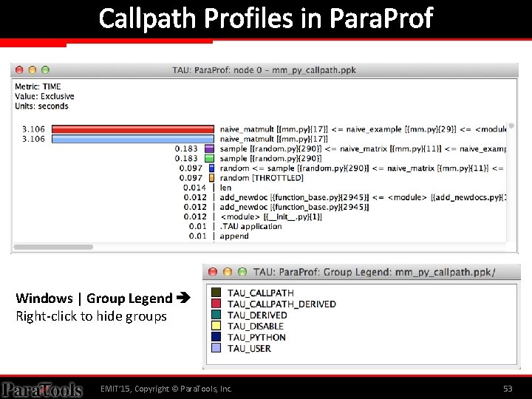Image resolution: width=532 pixels, height=399 pixels.
Task: Minimize the ParaProf node 0 window
Action: (x=33, y=70)
